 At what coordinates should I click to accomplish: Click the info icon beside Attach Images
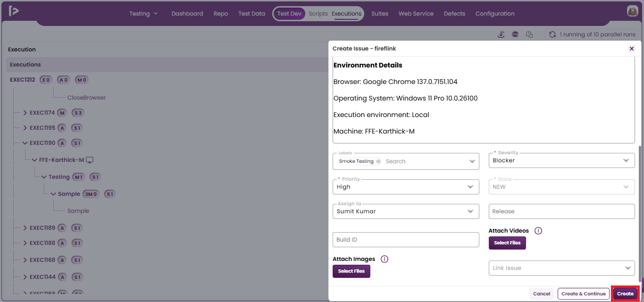click(x=385, y=259)
